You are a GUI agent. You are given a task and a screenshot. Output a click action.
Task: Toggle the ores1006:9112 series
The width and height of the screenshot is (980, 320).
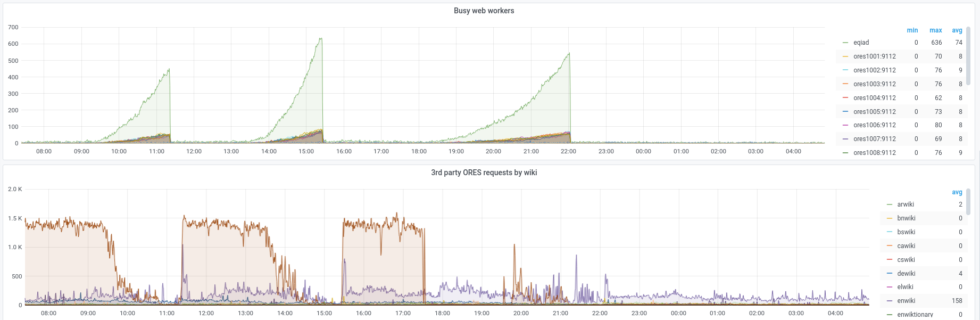click(x=874, y=125)
